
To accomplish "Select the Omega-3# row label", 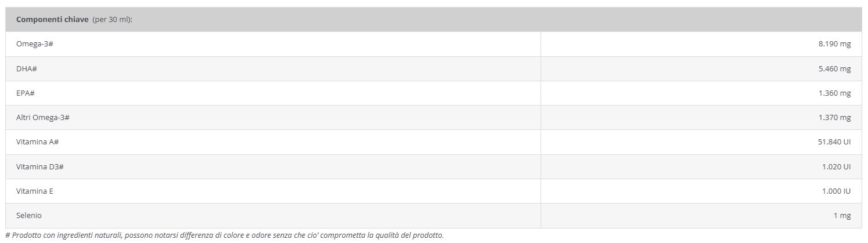I will pos(35,45).
